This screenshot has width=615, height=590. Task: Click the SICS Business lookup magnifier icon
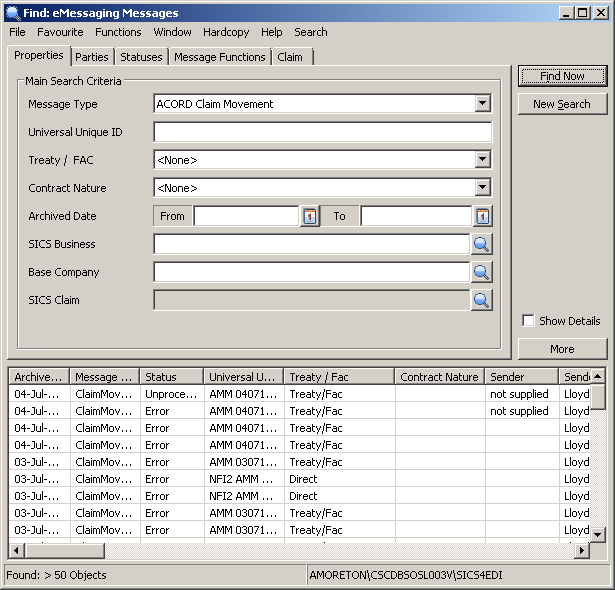481,244
